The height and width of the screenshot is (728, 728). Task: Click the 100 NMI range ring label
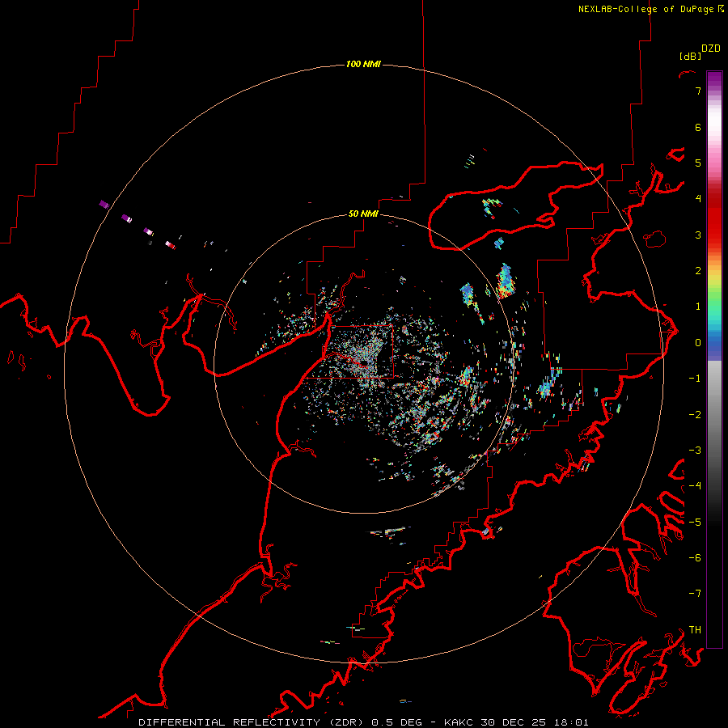(363, 64)
